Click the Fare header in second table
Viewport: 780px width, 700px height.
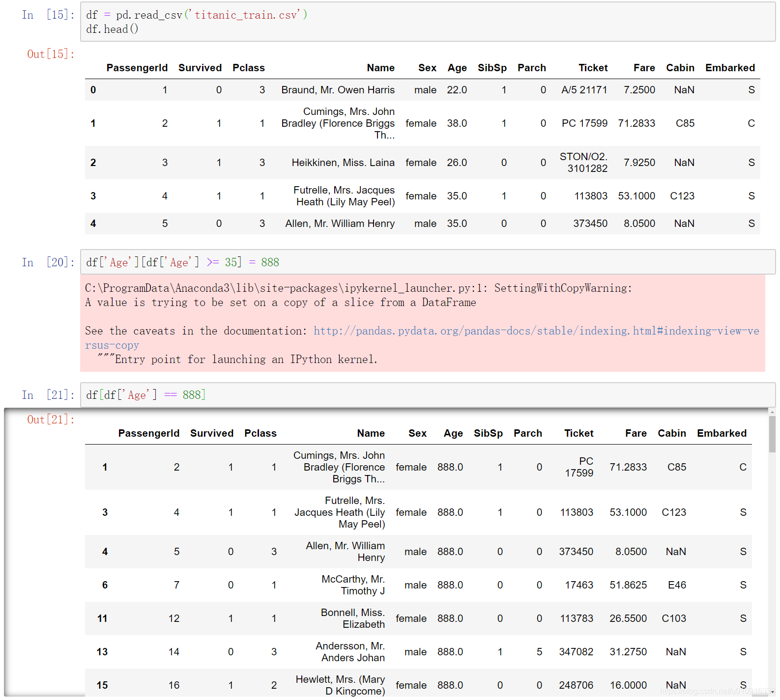[636, 433]
